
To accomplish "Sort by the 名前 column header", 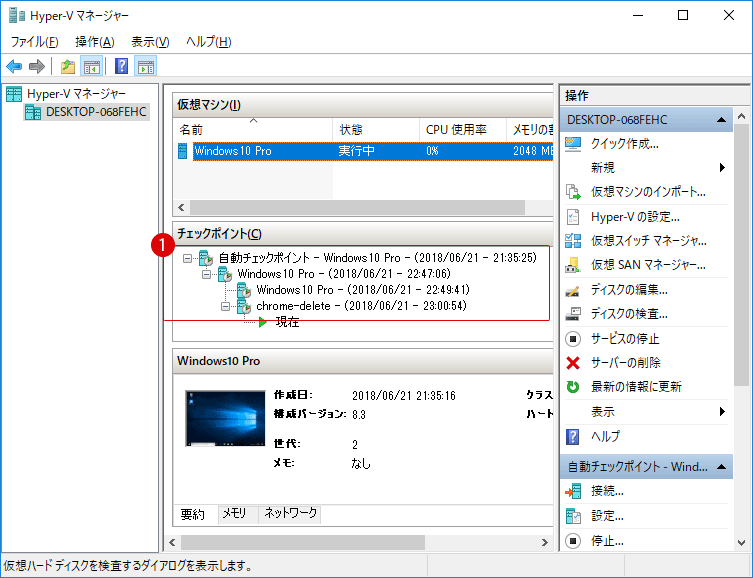I will 253,130.
